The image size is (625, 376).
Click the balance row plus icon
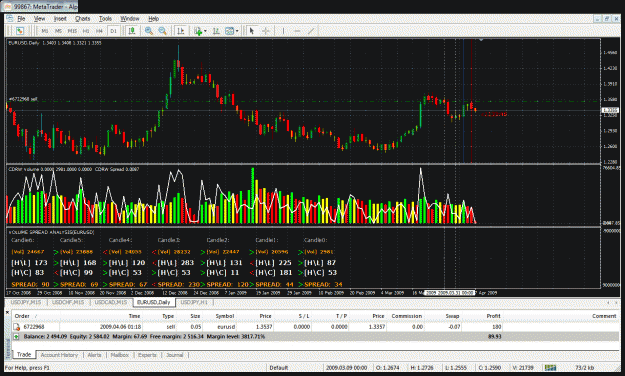[x=16, y=337]
